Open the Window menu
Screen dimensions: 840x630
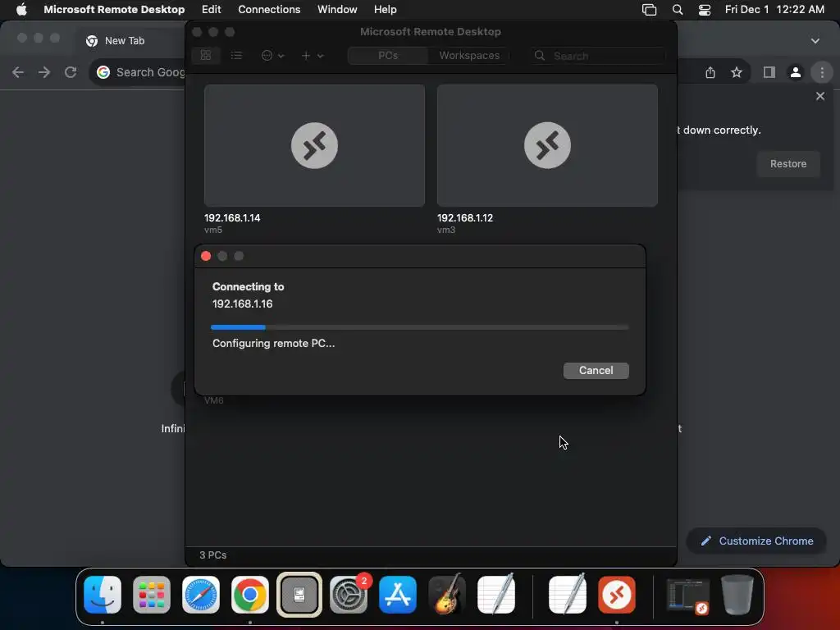[x=337, y=9]
